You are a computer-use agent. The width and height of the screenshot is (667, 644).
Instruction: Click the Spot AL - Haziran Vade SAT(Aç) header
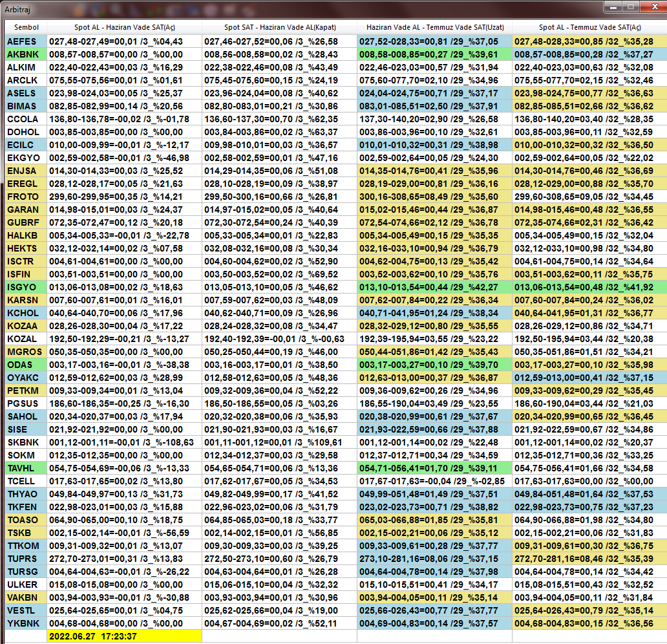coord(124,27)
